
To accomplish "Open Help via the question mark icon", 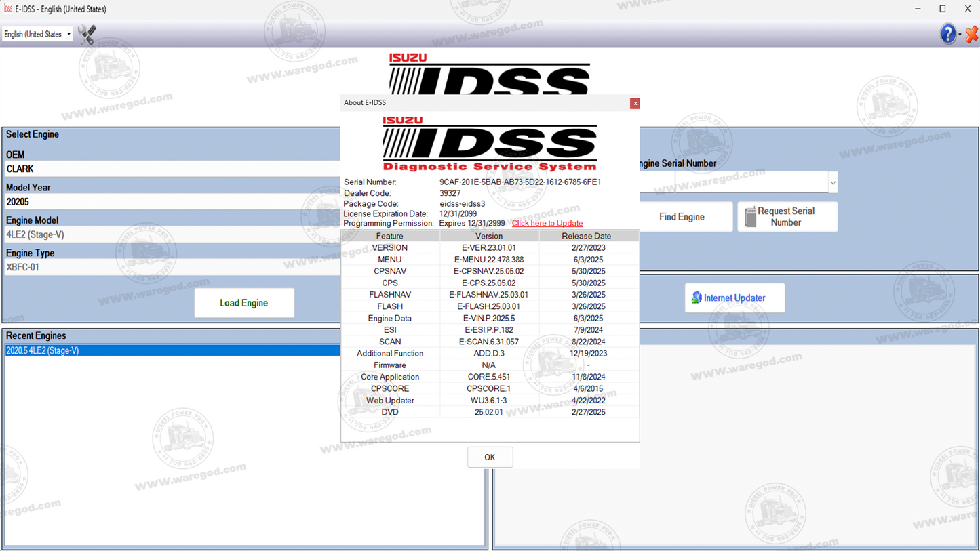I will (x=947, y=33).
